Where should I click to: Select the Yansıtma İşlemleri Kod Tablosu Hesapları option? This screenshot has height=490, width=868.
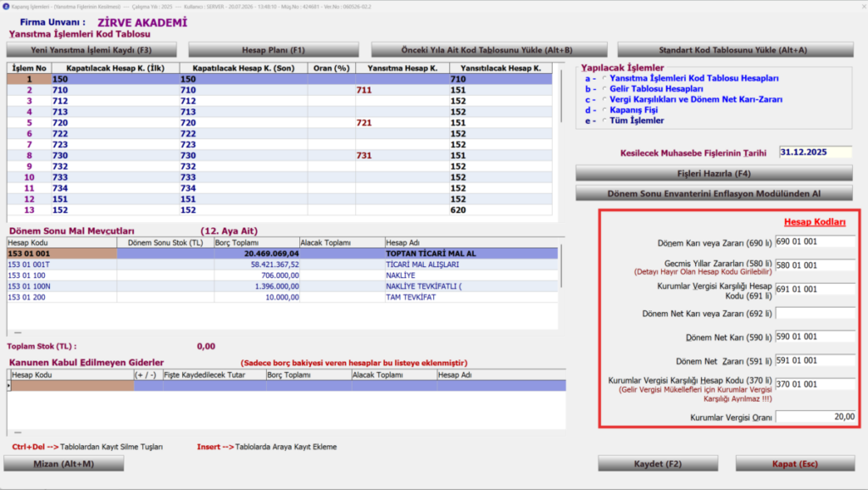pyautogui.click(x=604, y=79)
